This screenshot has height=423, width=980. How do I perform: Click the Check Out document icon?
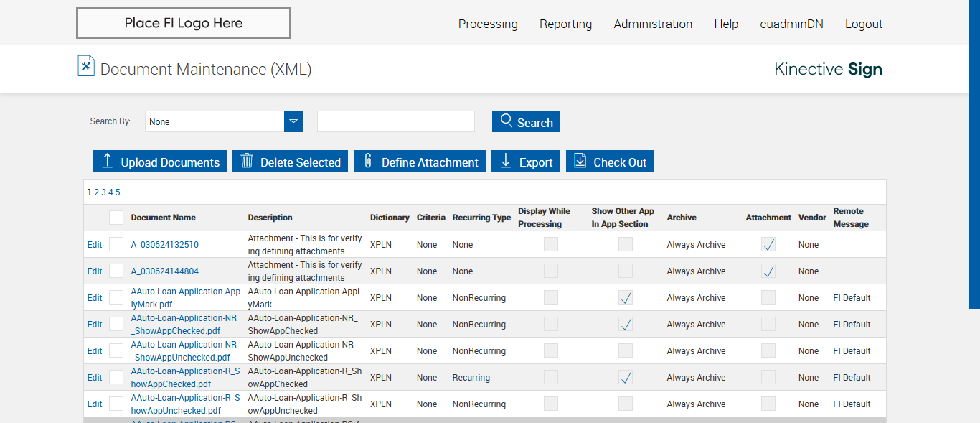pos(580,161)
